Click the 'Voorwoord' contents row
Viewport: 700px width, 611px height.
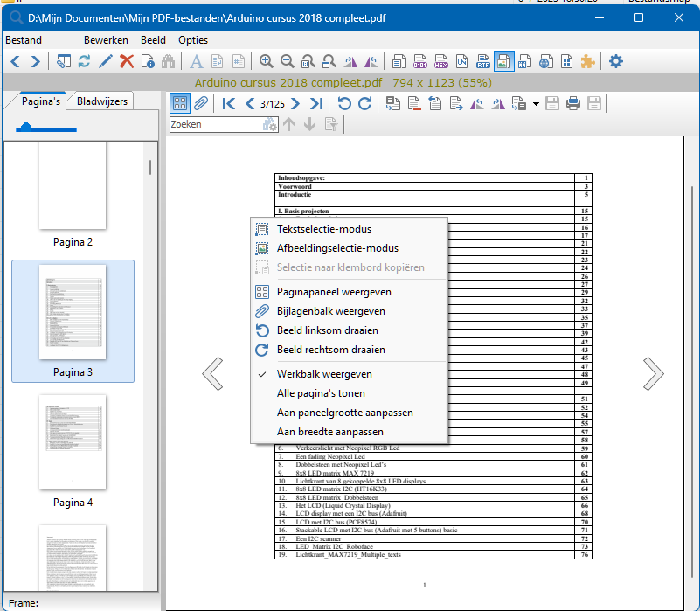click(433, 186)
